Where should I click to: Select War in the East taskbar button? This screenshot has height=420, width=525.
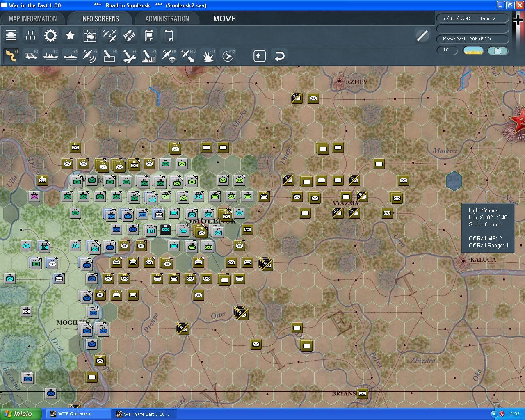click(144, 414)
